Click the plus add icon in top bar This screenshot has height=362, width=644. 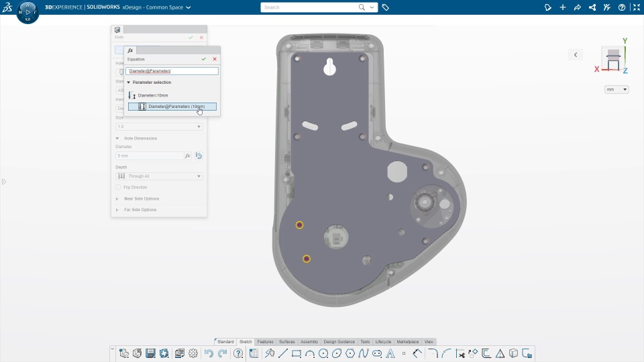tap(563, 7)
